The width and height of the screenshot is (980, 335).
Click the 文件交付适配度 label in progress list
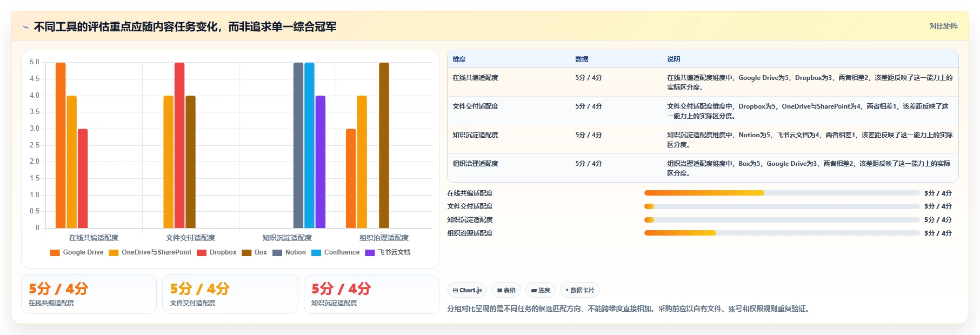point(470,206)
